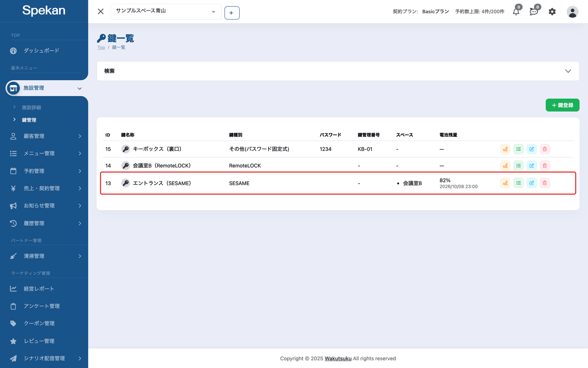Follow the Top breadcrumb link

point(101,47)
